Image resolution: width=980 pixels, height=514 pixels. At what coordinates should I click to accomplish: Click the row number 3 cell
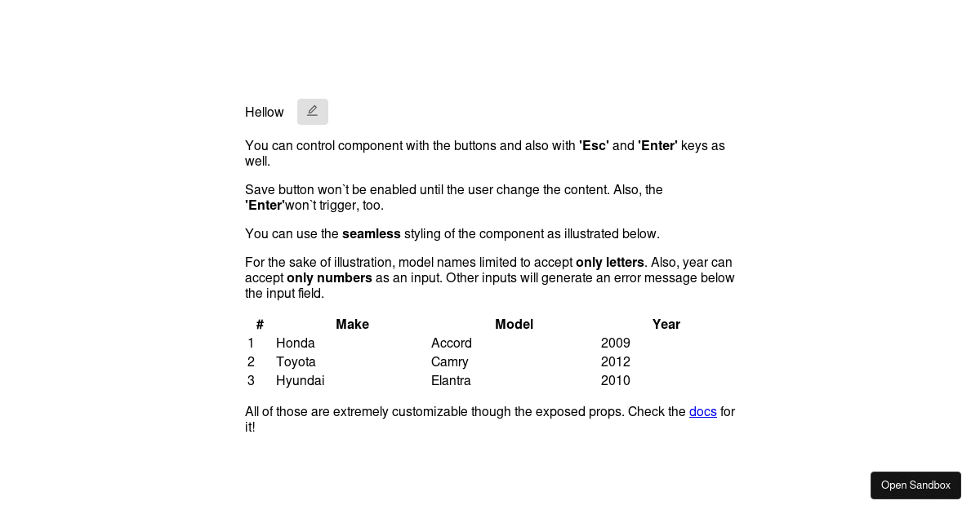251,380
